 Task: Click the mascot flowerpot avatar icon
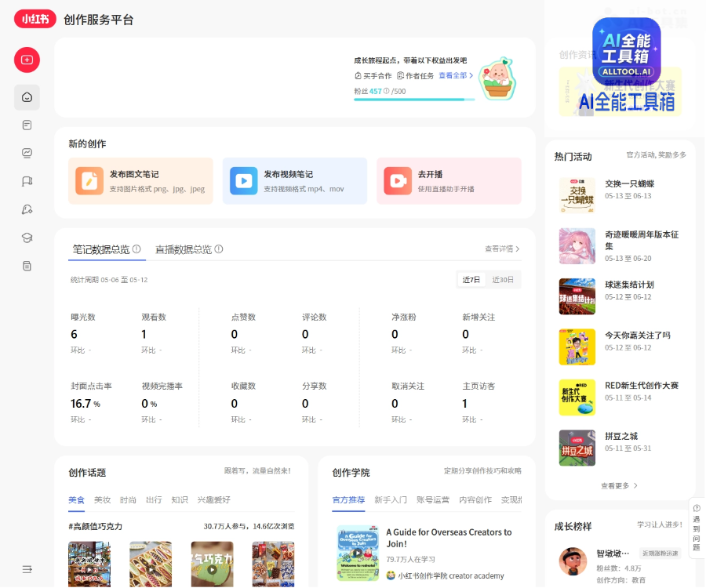tap(497, 78)
